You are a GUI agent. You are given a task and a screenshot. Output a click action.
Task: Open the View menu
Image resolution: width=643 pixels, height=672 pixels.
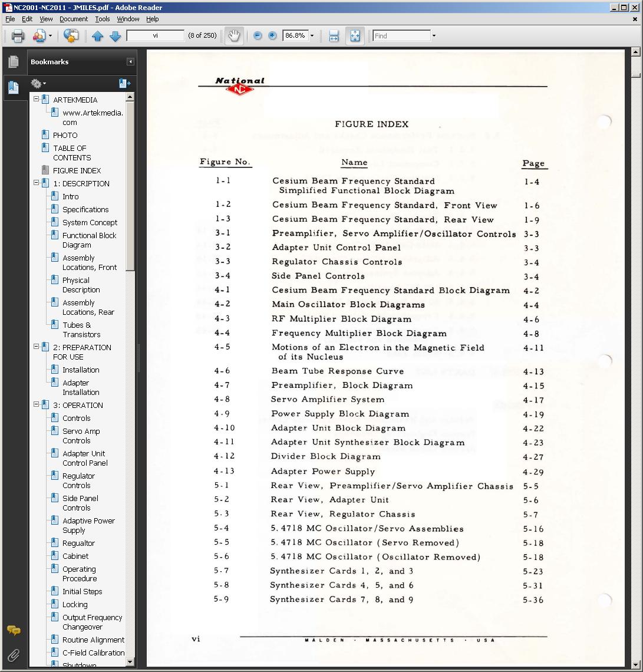pos(46,19)
